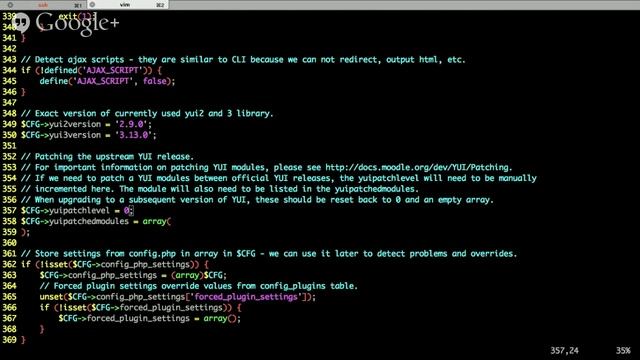
Task: Click '$CFG->forced_plugin_settings = array()' on line 367
Action: [x=149, y=318]
